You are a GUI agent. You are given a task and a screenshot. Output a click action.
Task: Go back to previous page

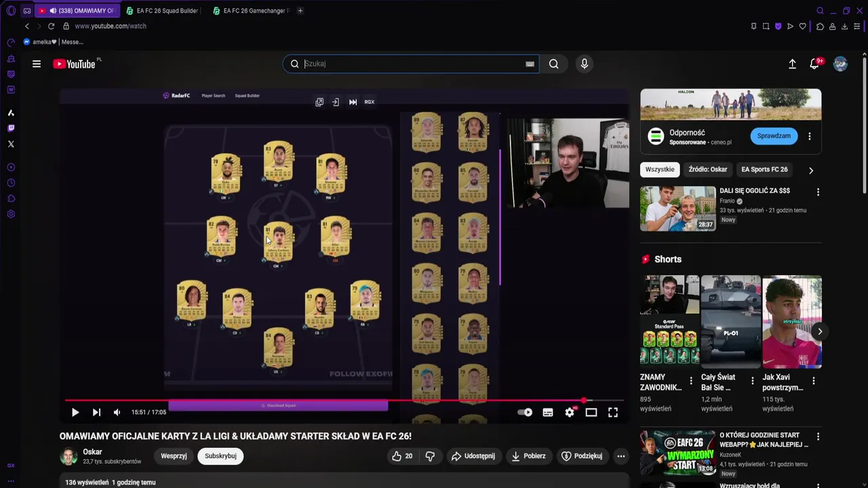[x=26, y=26]
